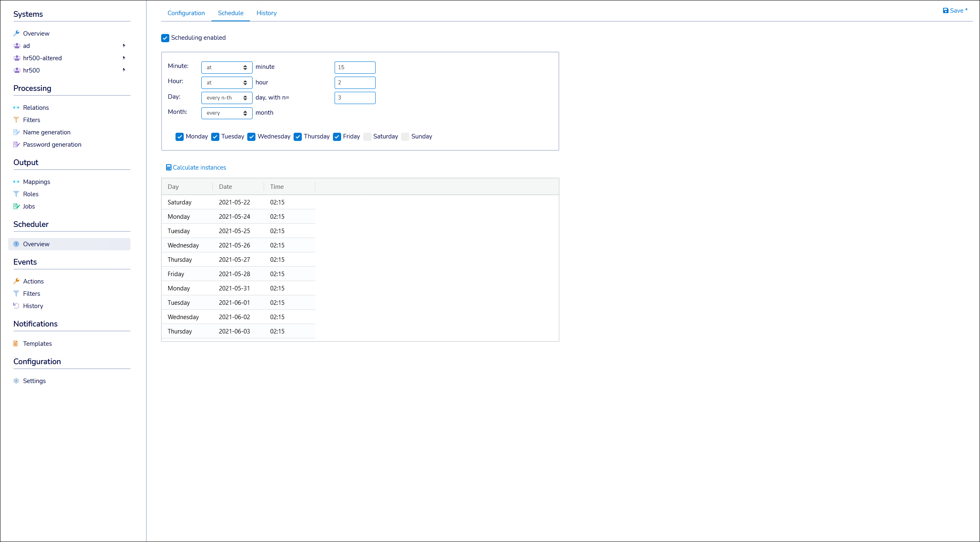Open Name generation in Processing
980x542 pixels.
47,132
